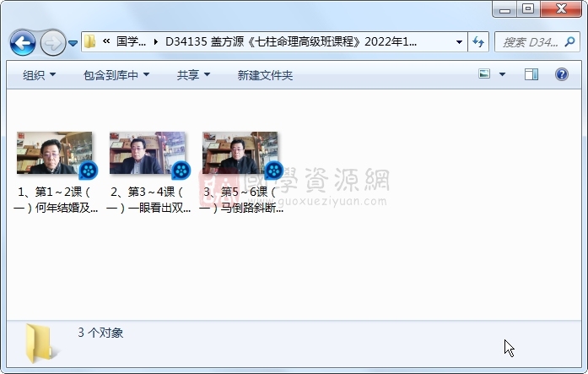Viewport: 588px width, 374px height.
Task: Select video thumbnail 2、第3～4课
Action: 148,153
